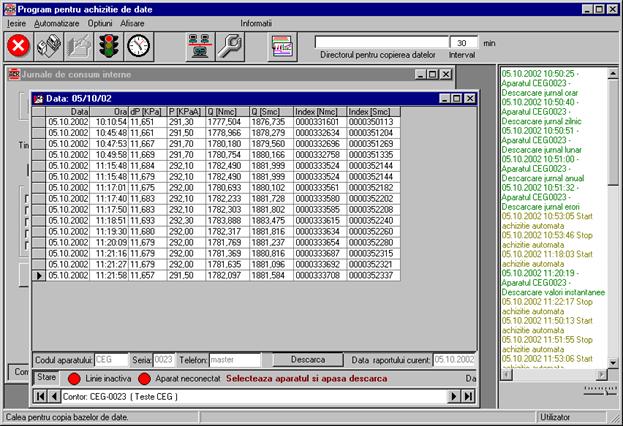Click the log panel scroll down arrow
The image size is (623, 426).
click(x=613, y=362)
